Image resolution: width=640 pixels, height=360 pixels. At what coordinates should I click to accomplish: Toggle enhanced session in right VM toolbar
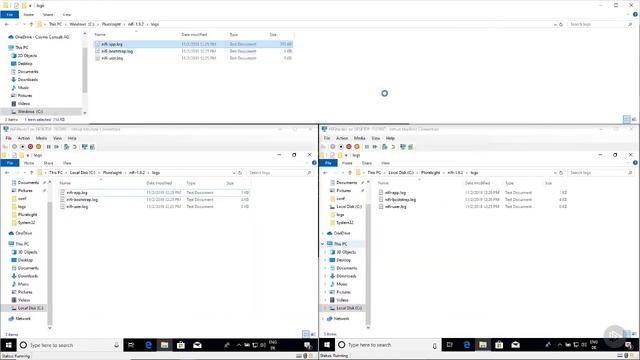click(403, 147)
